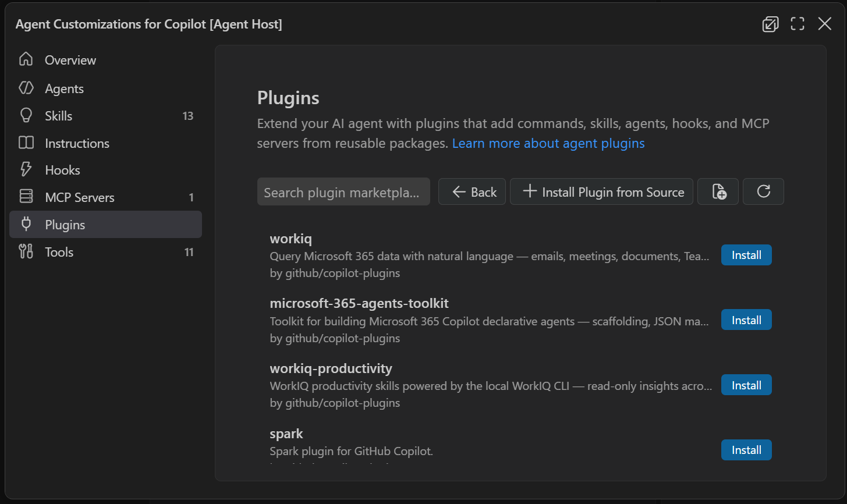Install the workiq plugin
This screenshot has height=504, width=847.
[x=746, y=255]
